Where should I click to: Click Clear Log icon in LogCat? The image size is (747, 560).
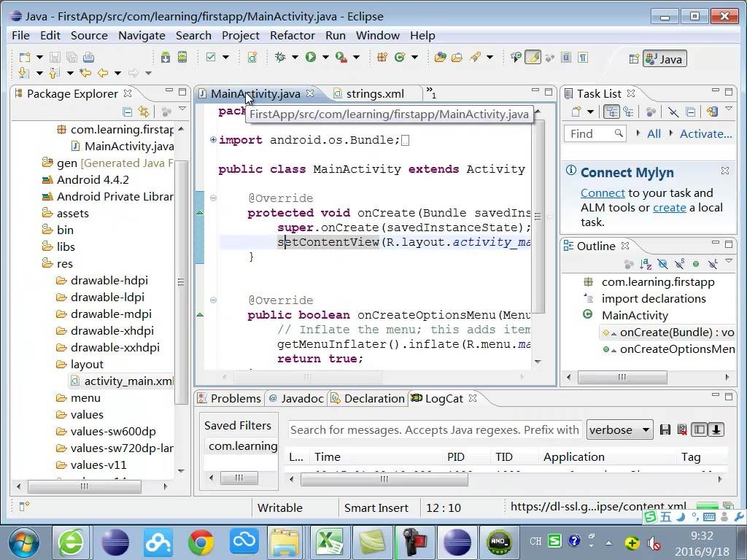point(682,429)
